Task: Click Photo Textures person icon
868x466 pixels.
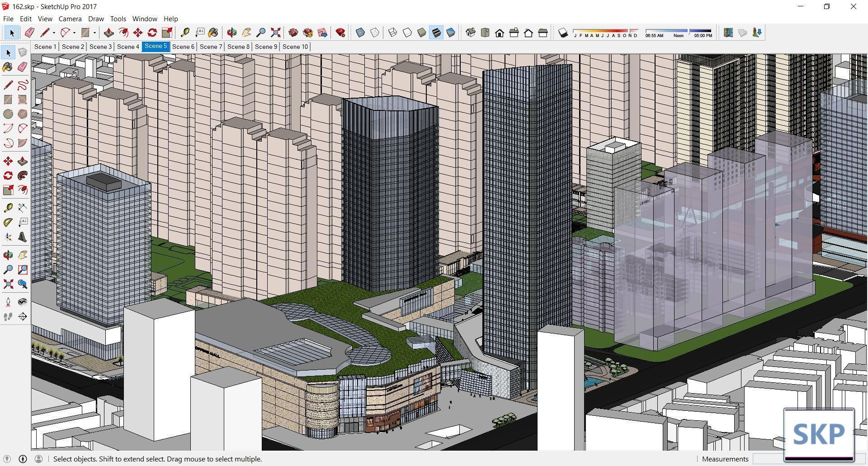Action: click(x=757, y=33)
